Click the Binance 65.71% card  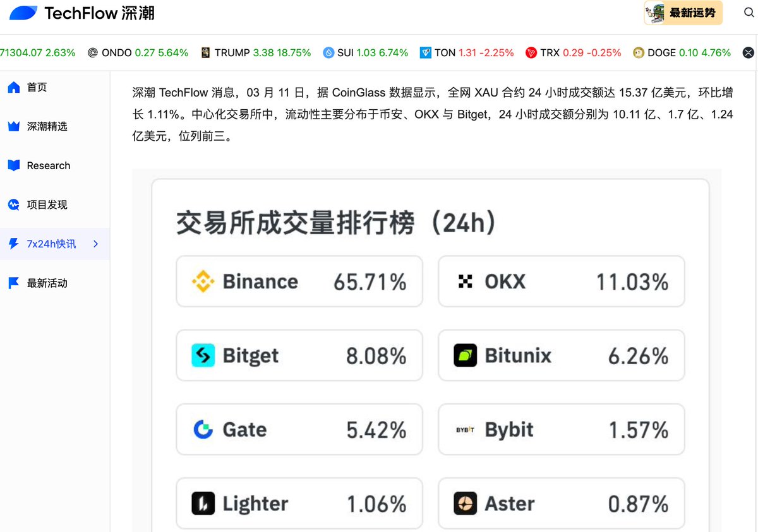point(299,281)
